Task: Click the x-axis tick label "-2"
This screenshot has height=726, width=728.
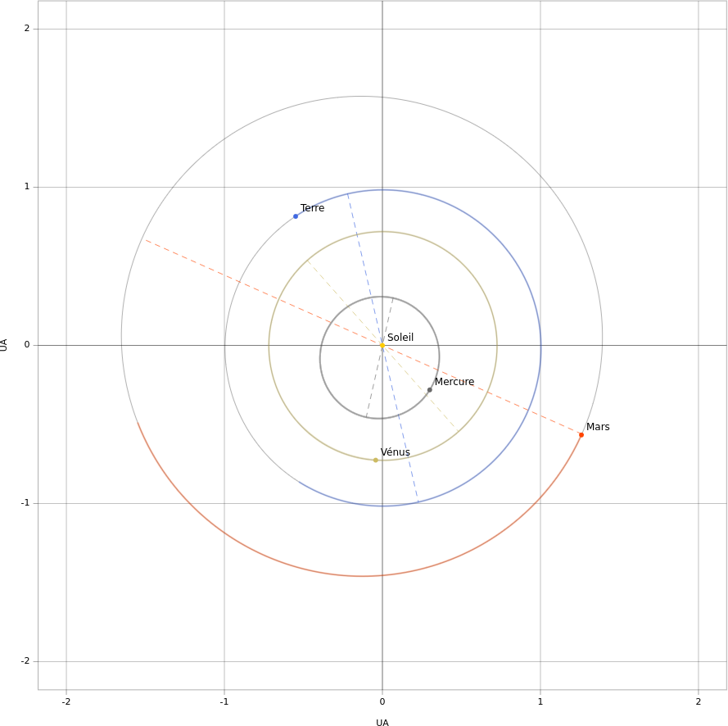Action: tap(66, 701)
